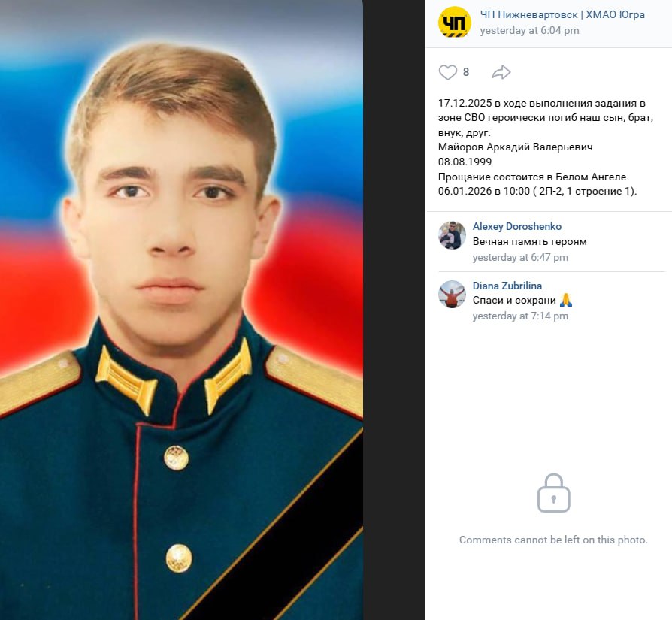Screen dimensions: 672x620
Task: Click the dark area beside the photo
Action: [x=394, y=310]
